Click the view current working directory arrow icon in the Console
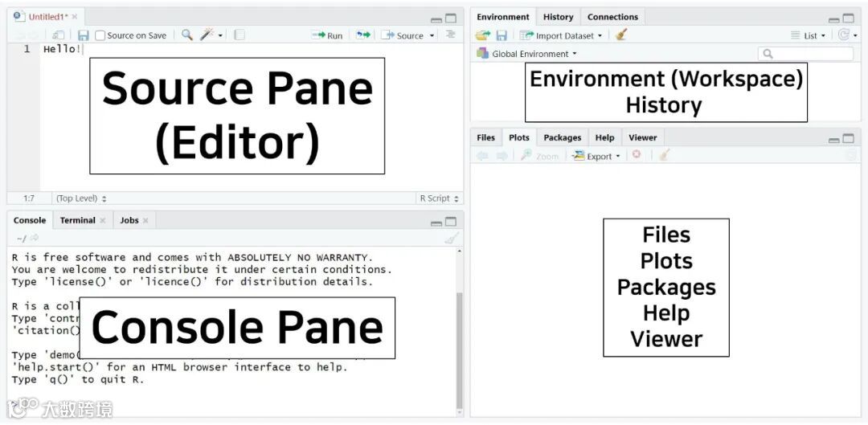Screen dimensions: 868x425 (x=35, y=238)
